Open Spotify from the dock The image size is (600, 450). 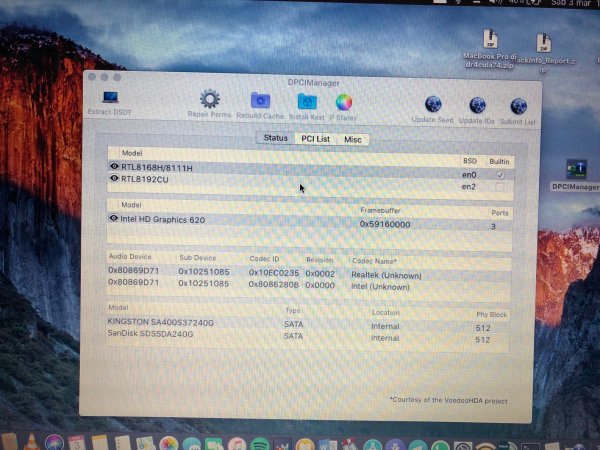click(x=260, y=445)
